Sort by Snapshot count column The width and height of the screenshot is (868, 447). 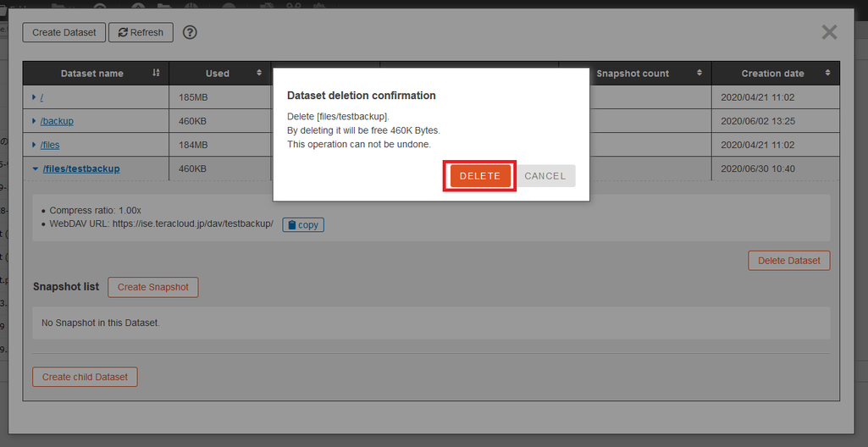(x=699, y=74)
